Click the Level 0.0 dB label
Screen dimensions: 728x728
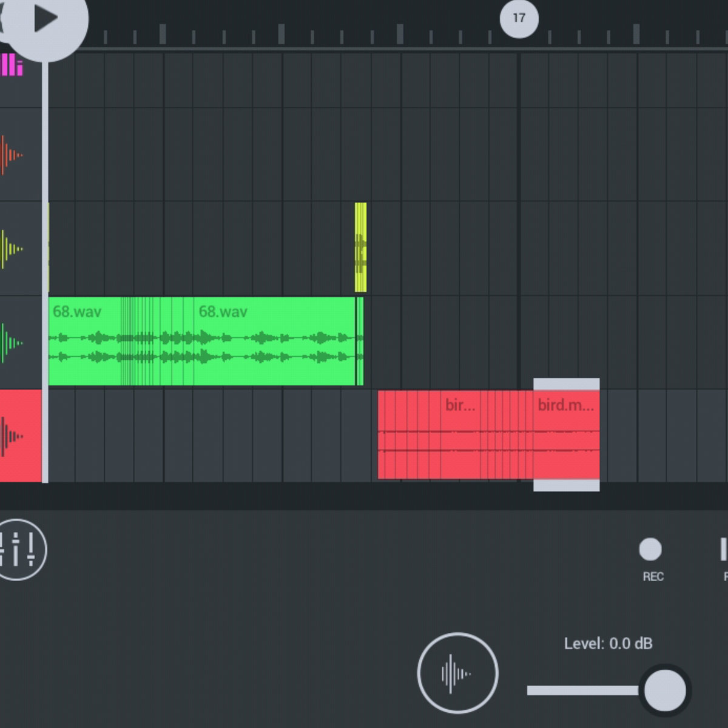pos(608,644)
